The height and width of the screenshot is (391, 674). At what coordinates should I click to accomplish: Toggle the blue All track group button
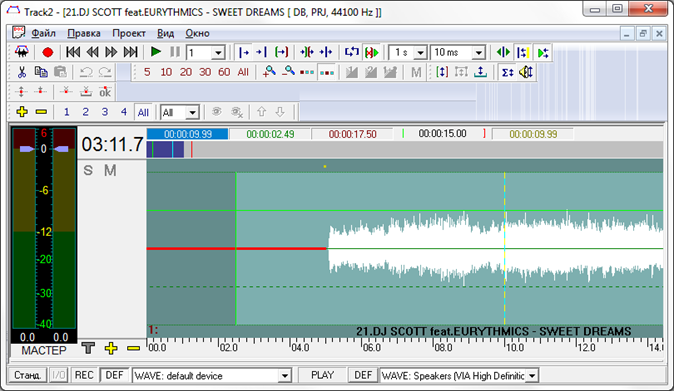click(143, 112)
